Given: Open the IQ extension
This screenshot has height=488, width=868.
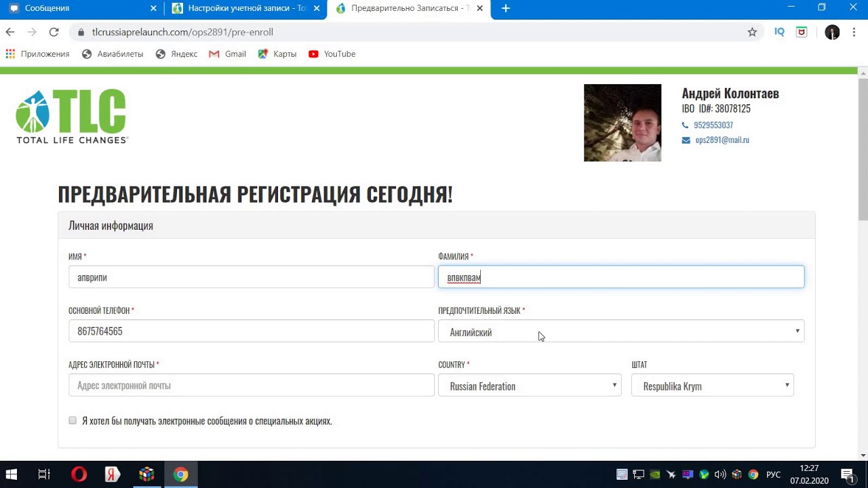Looking at the screenshot, I should [780, 32].
